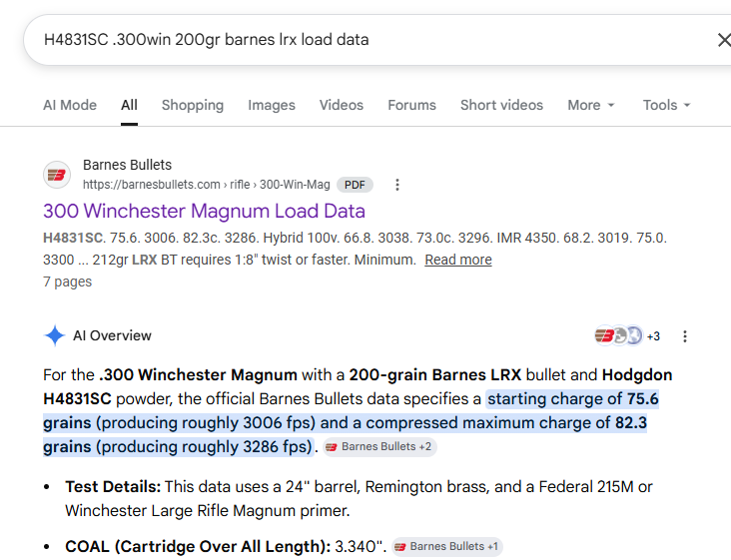731x560 pixels.
Task: Click the PDF badge on Barnes result
Action: pyautogui.click(x=355, y=185)
